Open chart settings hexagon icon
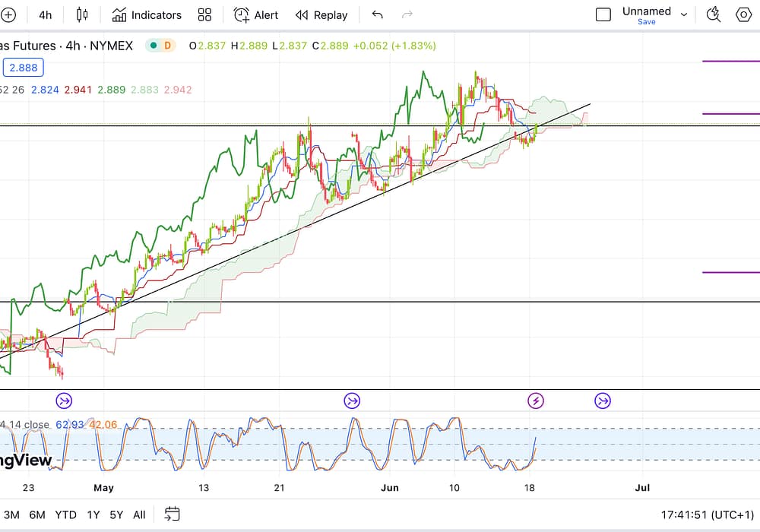 click(x=744, y=14)
